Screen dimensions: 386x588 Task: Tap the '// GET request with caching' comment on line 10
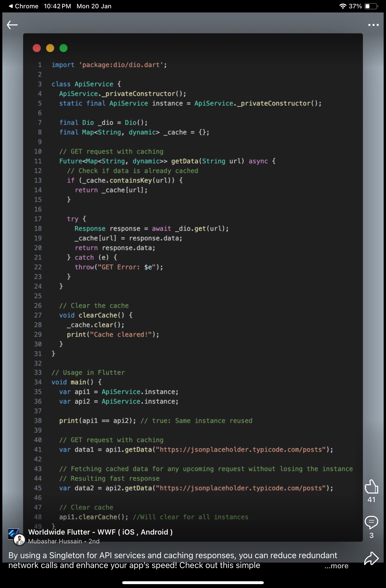pyautogui.click(x=111, y=152)
